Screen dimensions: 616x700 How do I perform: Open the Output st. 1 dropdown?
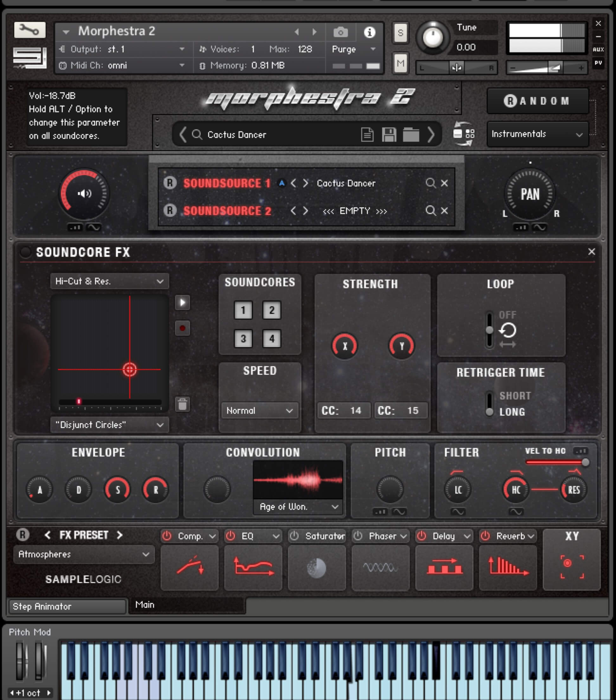[123, 49]
